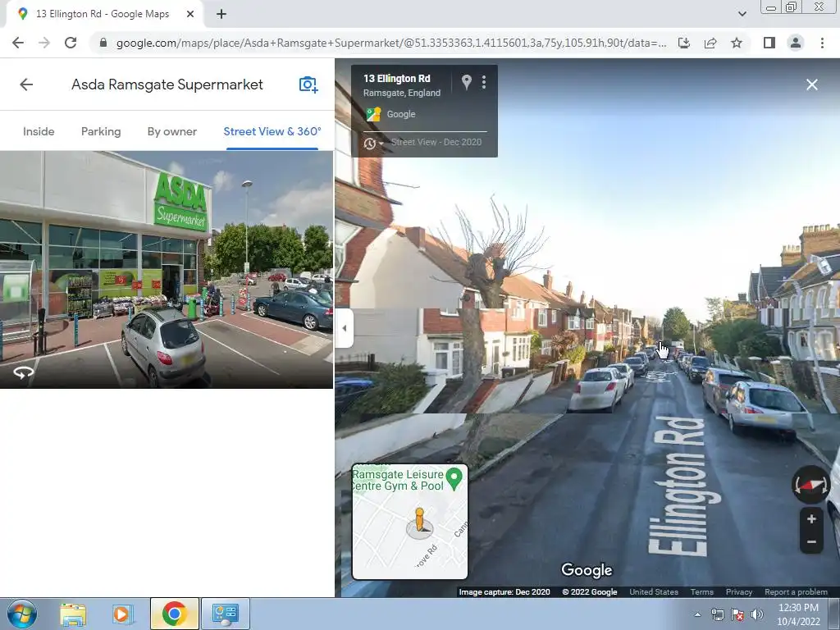Open the Terms link
The image size is (840, 630).
tap(702, 592)
